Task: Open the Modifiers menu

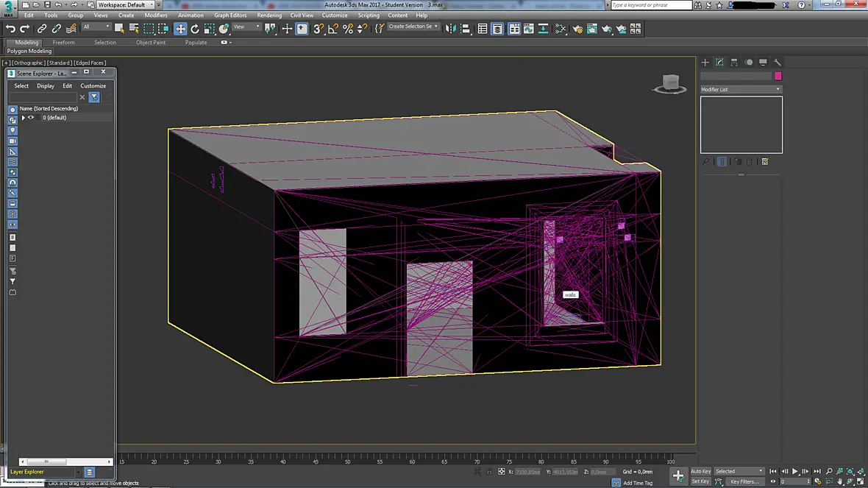Action: (x=155, y=15)
